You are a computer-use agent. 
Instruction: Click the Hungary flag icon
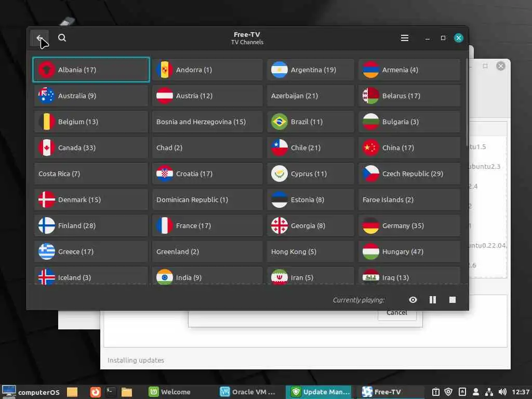(x=370, y=251)
